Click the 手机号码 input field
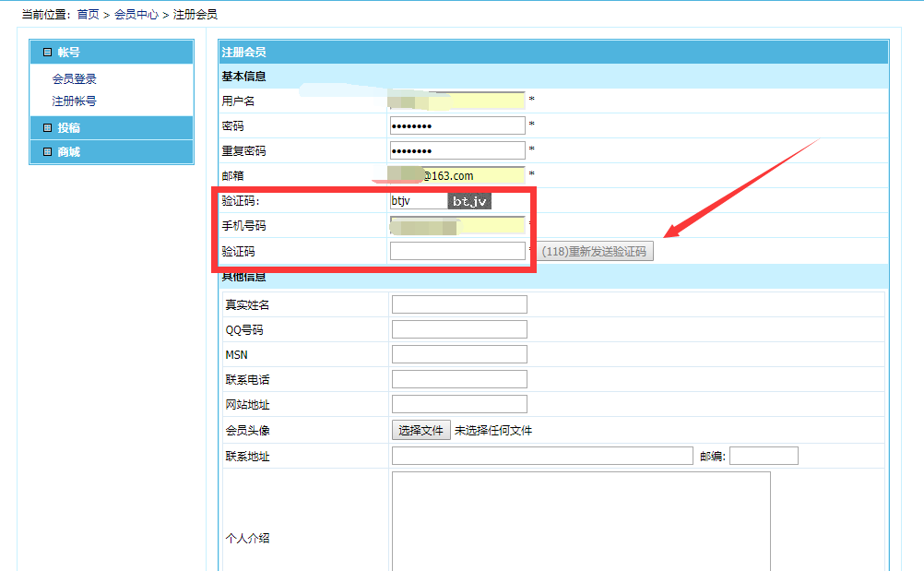The width and height of the screenshot is (924, 571). pyautogui.click(x=457, y=225)
